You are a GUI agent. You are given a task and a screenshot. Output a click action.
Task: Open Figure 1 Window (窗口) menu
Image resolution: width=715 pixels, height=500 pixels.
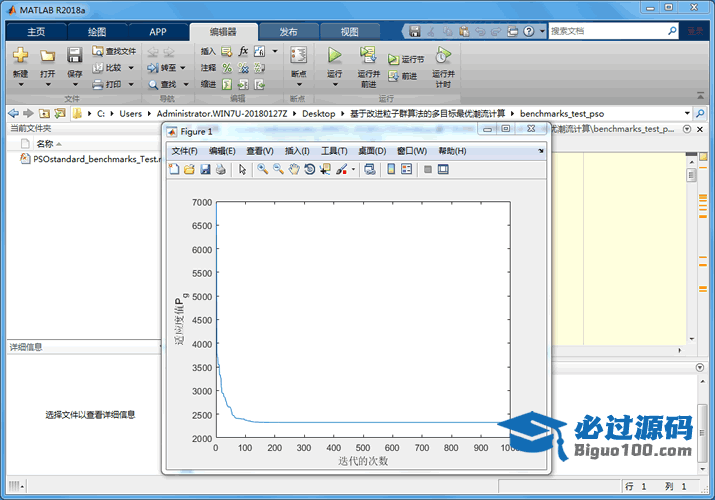coord(412,151)
